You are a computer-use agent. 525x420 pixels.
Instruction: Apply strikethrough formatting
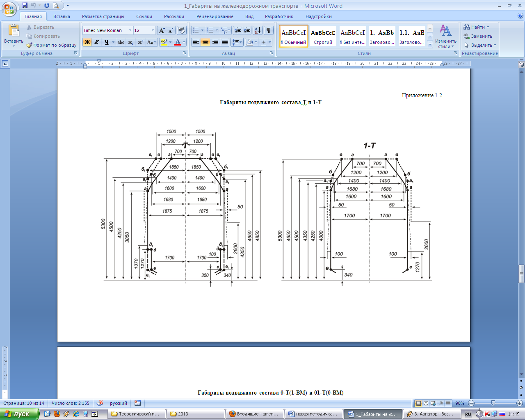coord(121,42)
